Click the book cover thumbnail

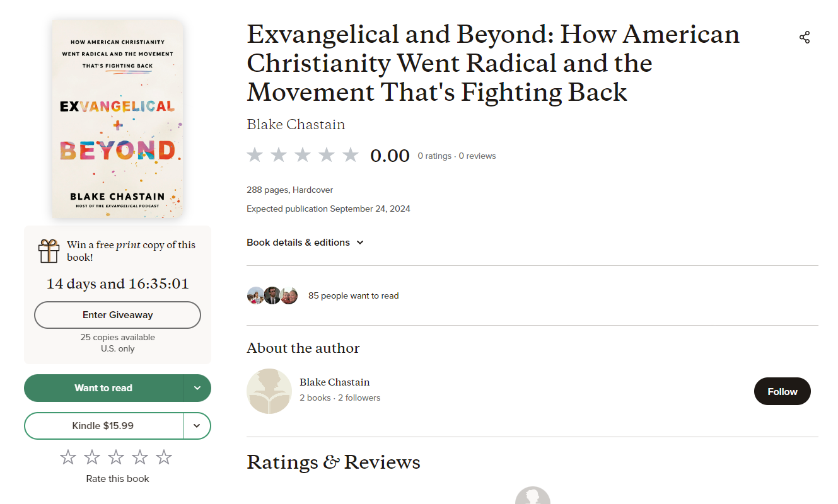(117, 118)
